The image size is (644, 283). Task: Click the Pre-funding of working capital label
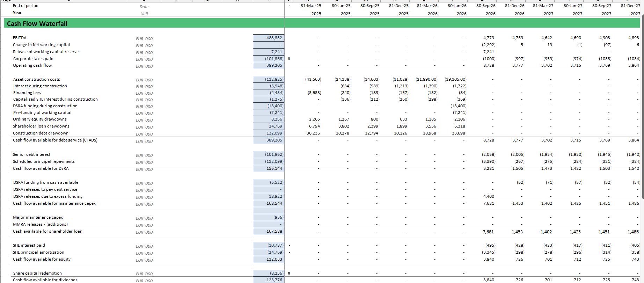pyautogui.click(x=42, y=113)
